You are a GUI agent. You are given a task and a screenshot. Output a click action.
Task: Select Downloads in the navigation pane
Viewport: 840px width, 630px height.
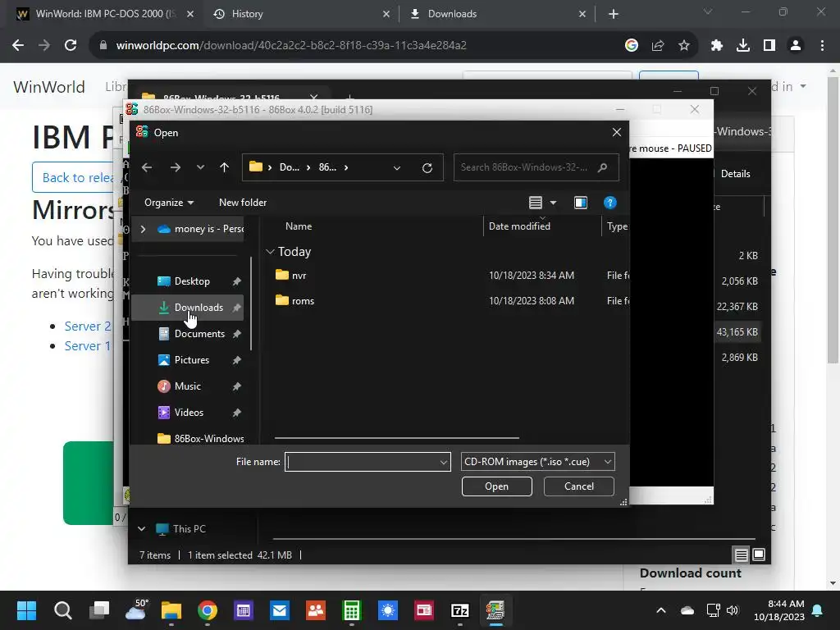188,308
